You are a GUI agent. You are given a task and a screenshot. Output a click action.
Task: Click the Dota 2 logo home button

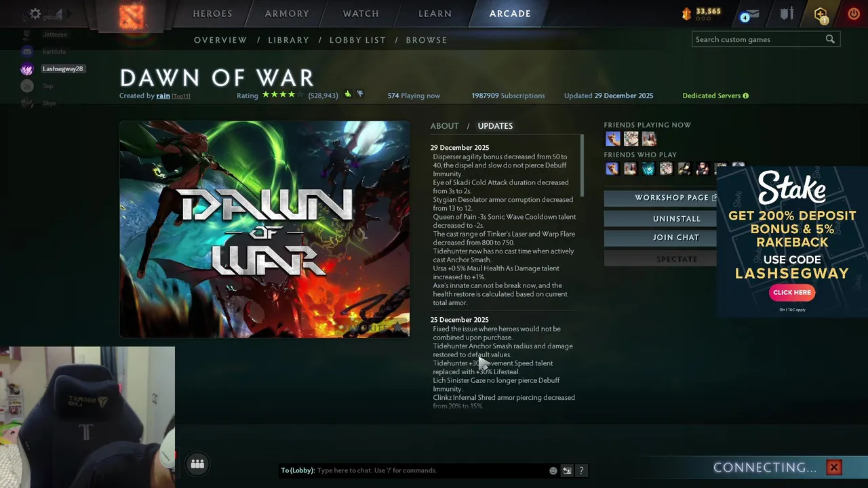[131, 16]
